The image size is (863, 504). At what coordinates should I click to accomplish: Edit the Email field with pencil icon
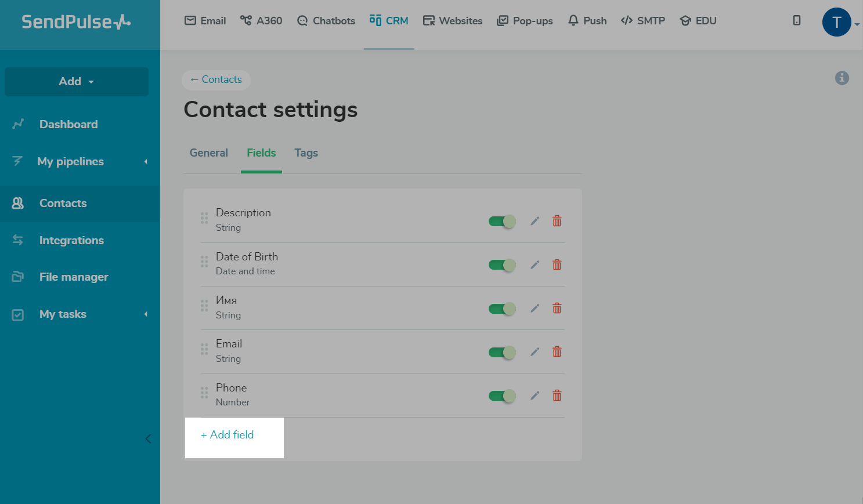click(x=535, y=352)
